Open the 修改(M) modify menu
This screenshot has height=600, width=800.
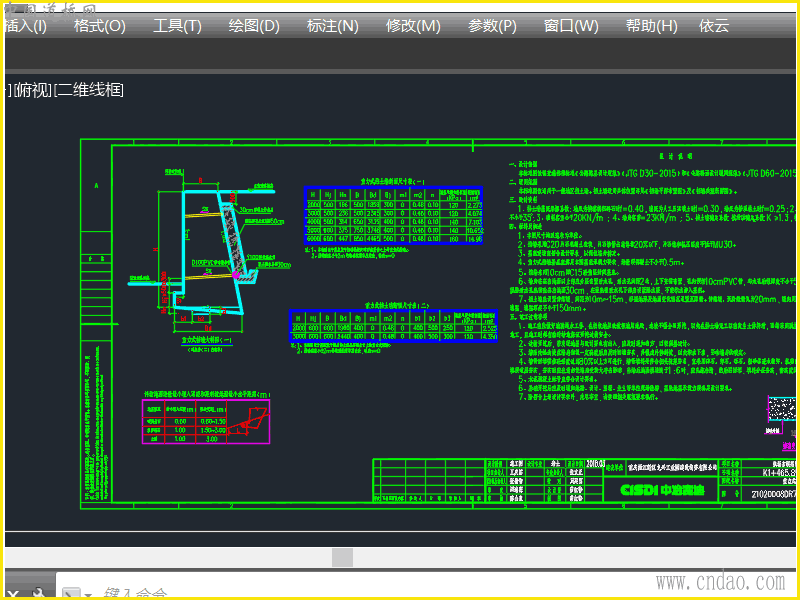[413, 26]
